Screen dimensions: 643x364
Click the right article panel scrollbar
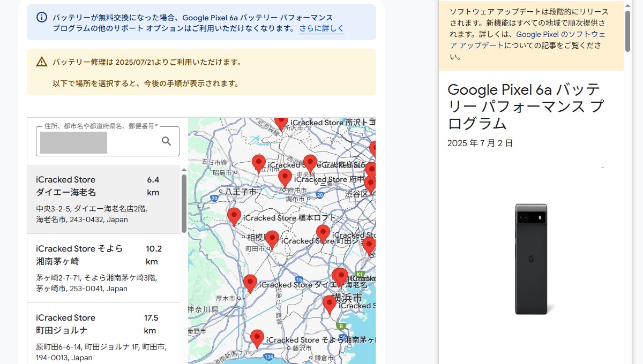(x=627, y=31)
